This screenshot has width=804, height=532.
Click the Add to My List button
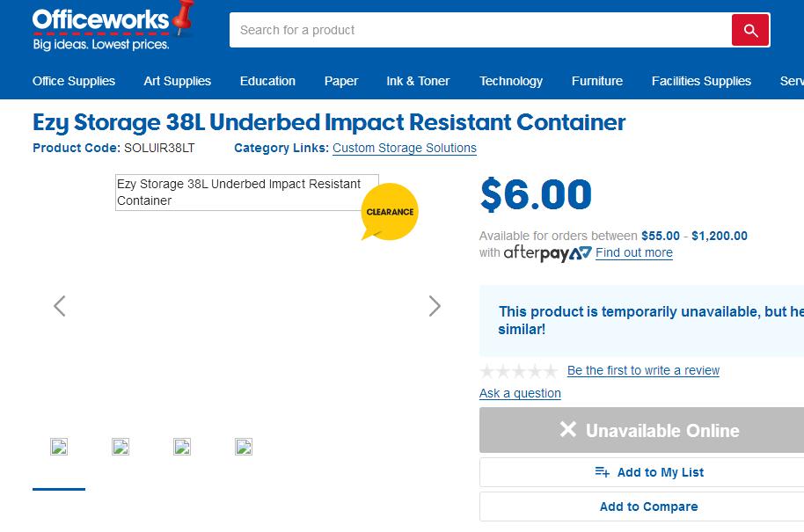(649, 472)
